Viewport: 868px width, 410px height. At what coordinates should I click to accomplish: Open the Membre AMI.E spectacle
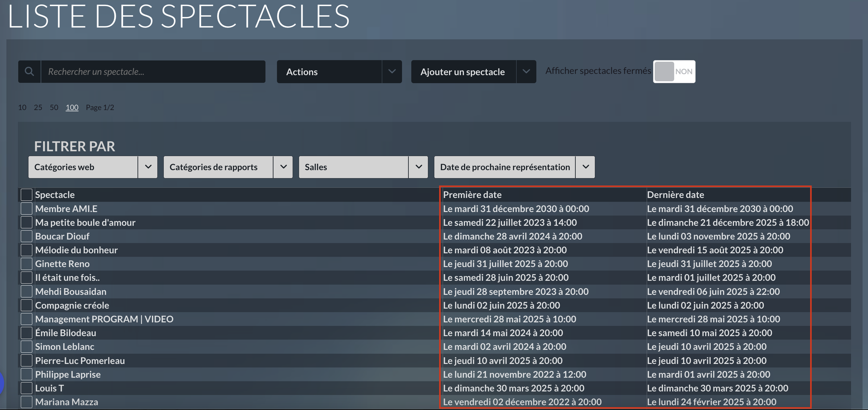click(67, 209)
